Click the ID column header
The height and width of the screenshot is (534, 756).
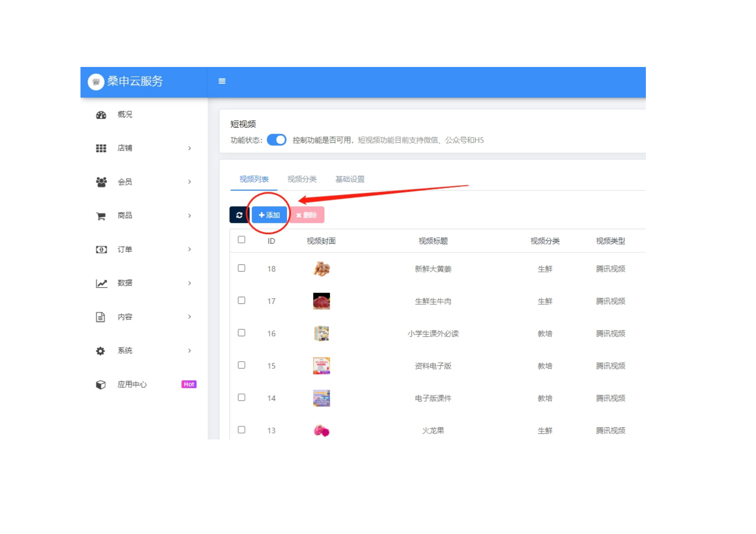pyautogui.click(x=271, y=241)
